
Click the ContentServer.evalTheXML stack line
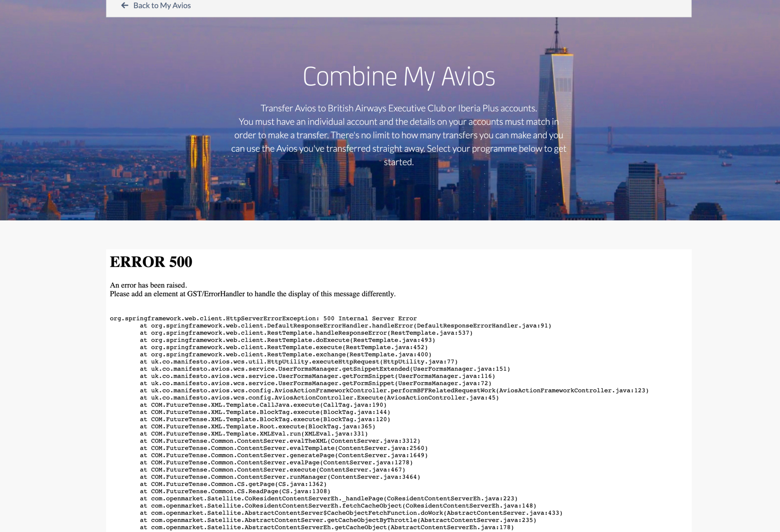pyautogui.click(x=280, y=441)
